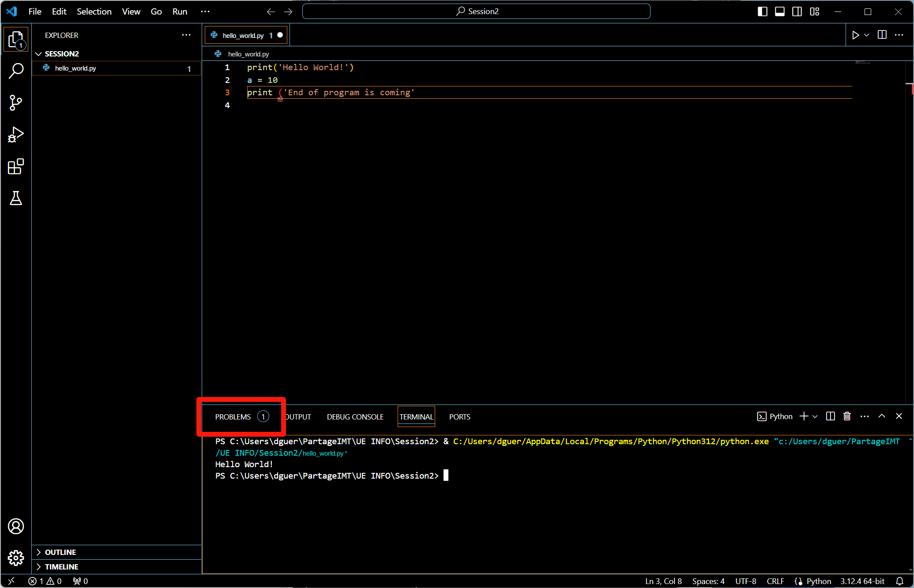914x588 pixels.
Task: Open the Search view in activity bar
Action: coord(16,71)
